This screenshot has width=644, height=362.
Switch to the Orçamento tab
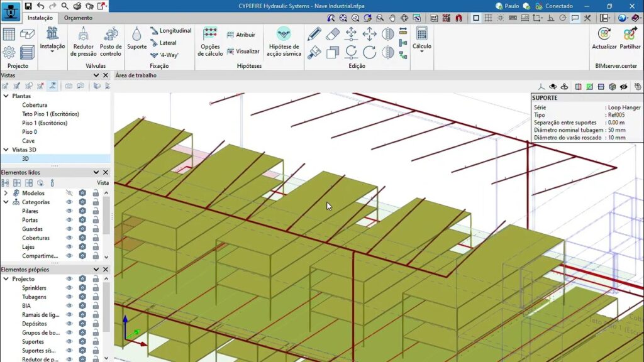point(78,18)
